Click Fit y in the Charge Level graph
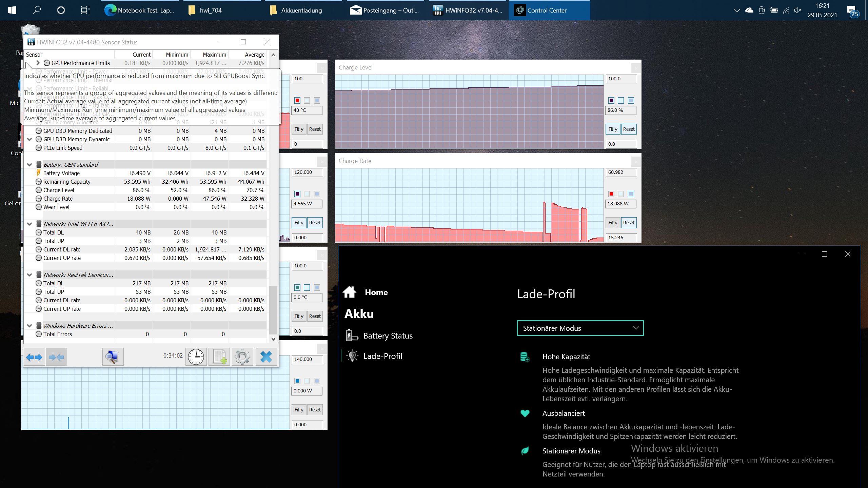 tap(612, 129)
